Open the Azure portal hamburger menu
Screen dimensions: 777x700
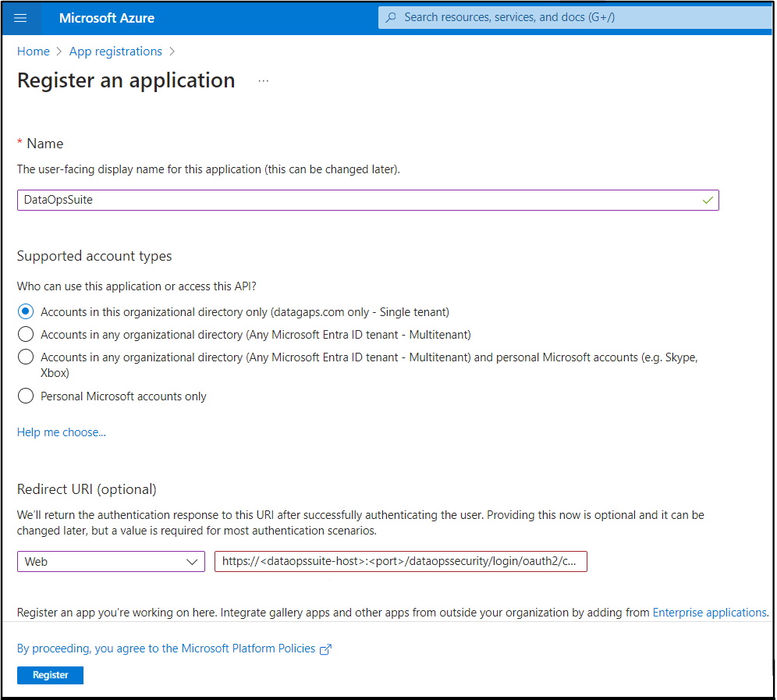click(x=20, y=19)
